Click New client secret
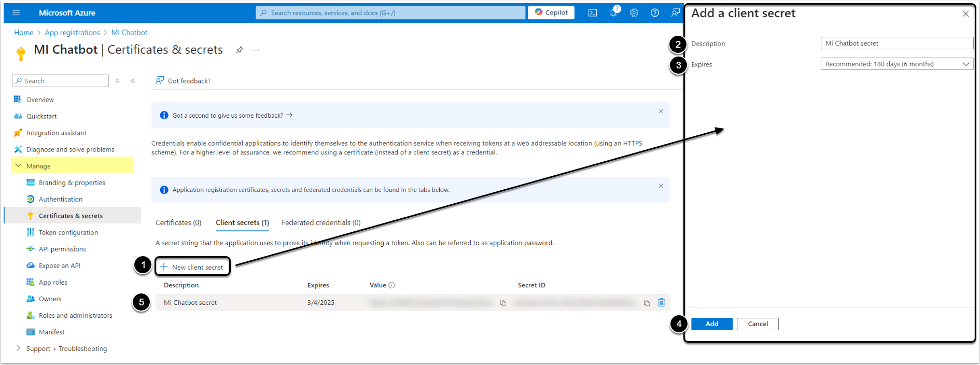The width and height of the screenshot is (980, 365). tap(192, 267)
